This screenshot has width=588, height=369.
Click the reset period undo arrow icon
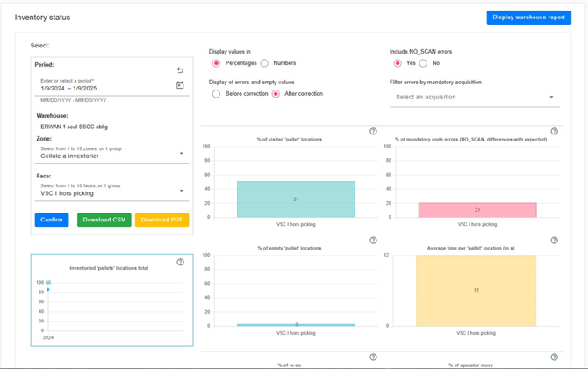[x=180, y=70]
